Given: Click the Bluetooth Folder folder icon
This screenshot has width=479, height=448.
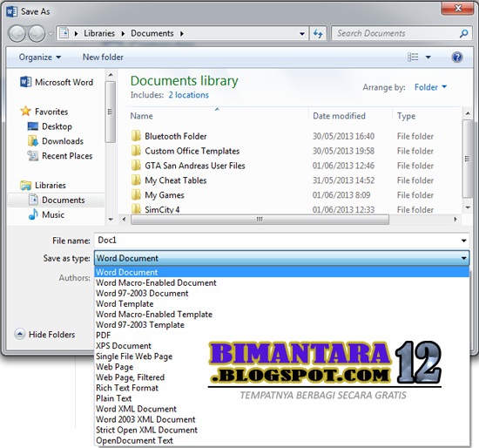Looking at the screenshot, I should click(136, 136).
